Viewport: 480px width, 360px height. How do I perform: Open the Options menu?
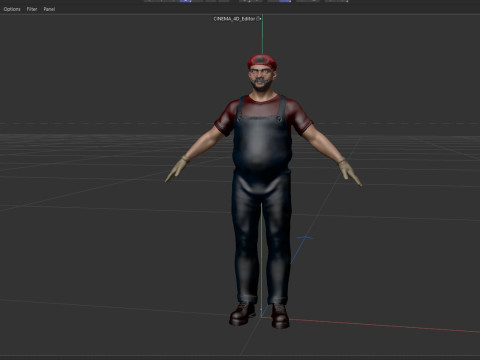(x=12, y=9)
